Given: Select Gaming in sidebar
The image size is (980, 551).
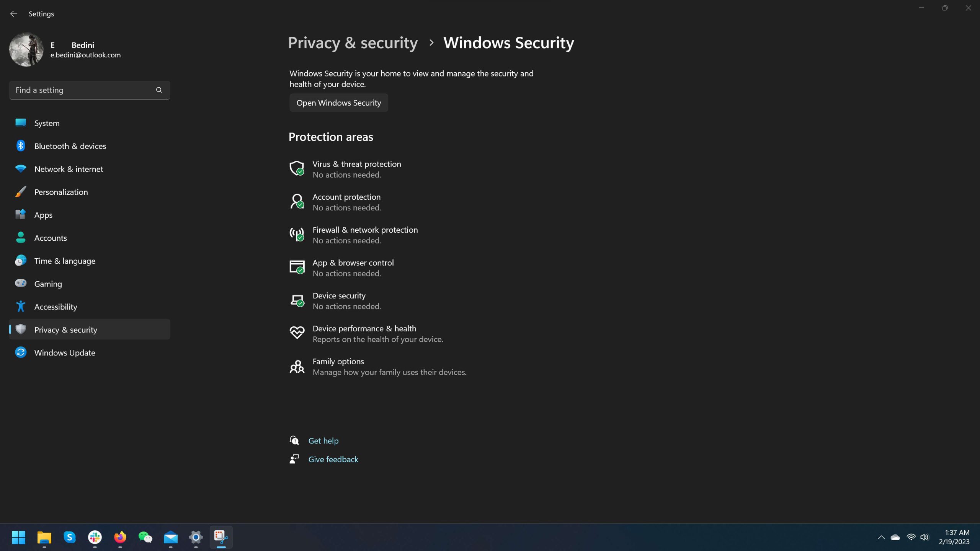Looking at the screenshot, I should 90,284.
